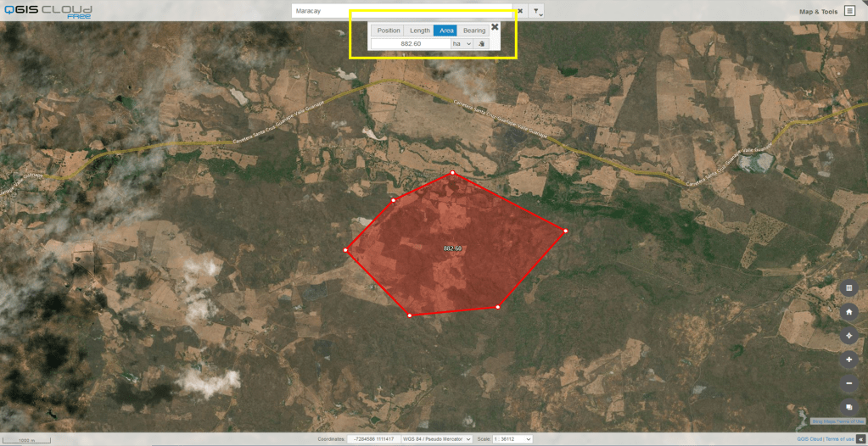This screenshot has width=868, height=446.
Task: Select the Area measurement tab
Action: click(446, 31)
